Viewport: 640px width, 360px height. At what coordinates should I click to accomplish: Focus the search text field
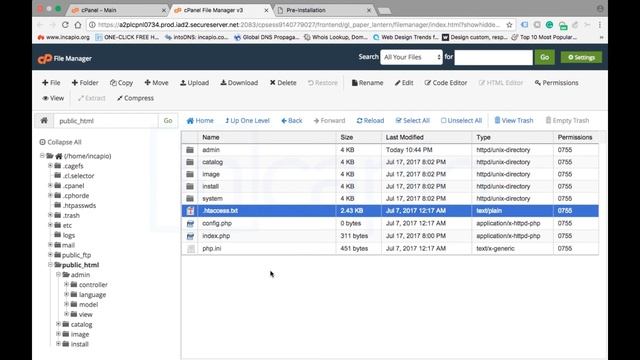[x=493, y=58]
